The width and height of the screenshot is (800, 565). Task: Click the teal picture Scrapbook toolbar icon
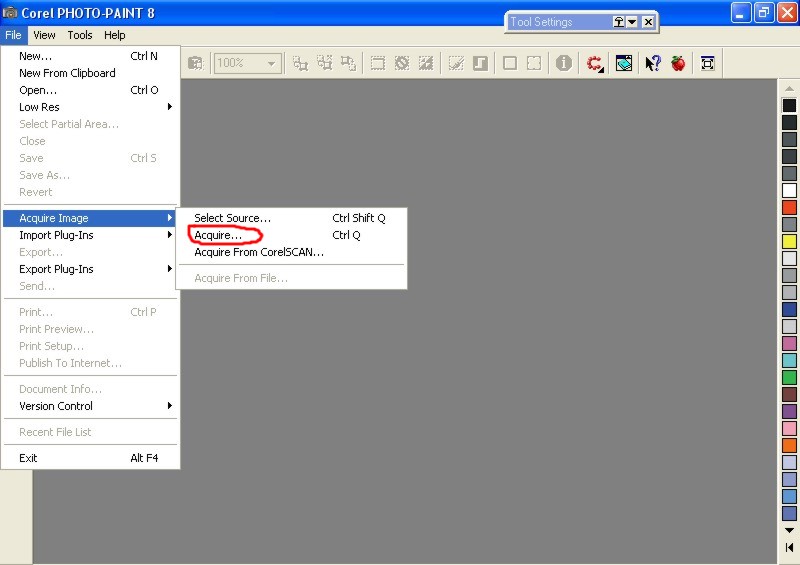pos(623,63)
